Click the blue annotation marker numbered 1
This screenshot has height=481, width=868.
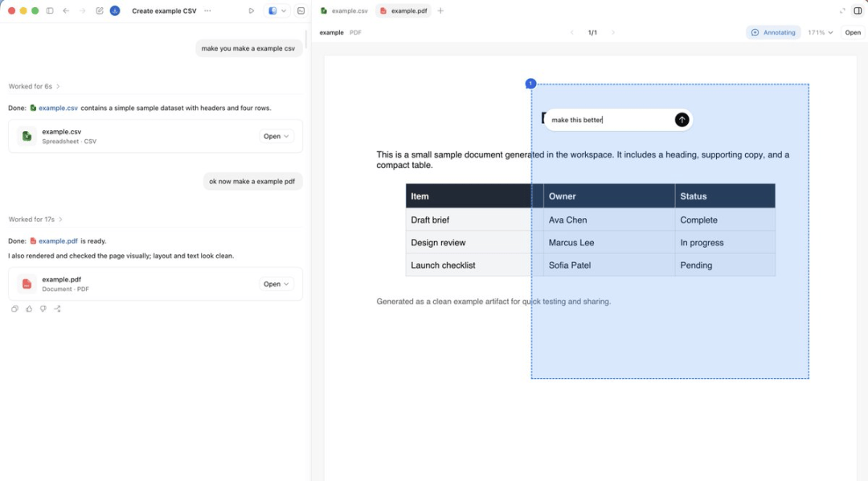pos(530,84)
